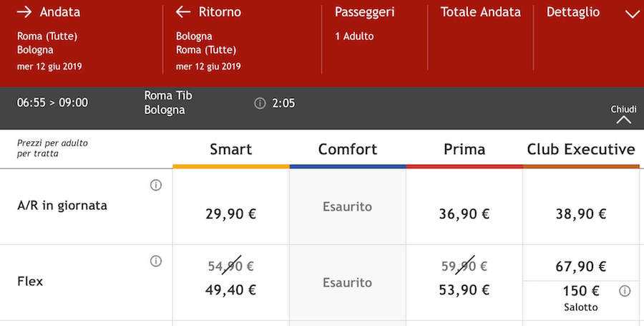This screenshot has width=644, height=326.
Task: Choose Prima A/R in giornata 36,90 € price
Action: [464, 214]
